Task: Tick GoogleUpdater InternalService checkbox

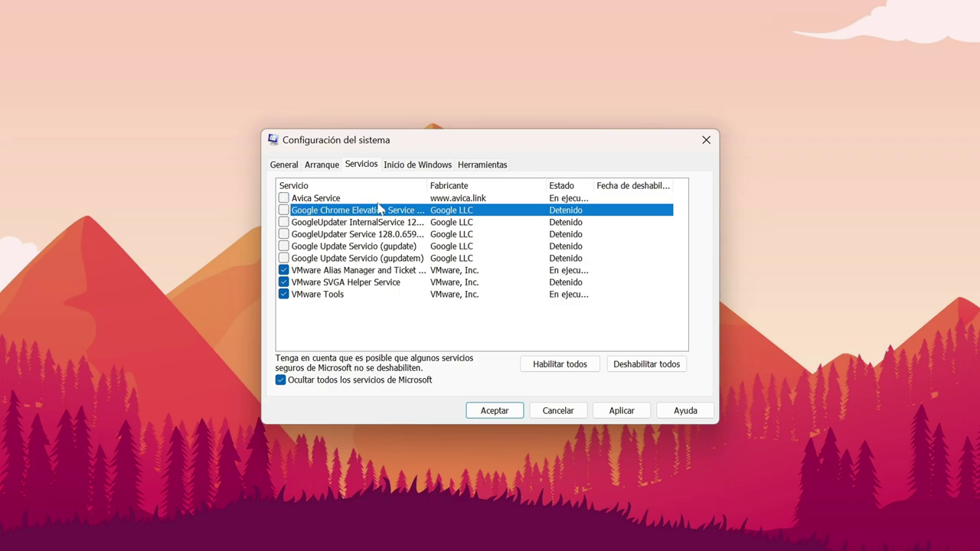Action: [284, 222]
